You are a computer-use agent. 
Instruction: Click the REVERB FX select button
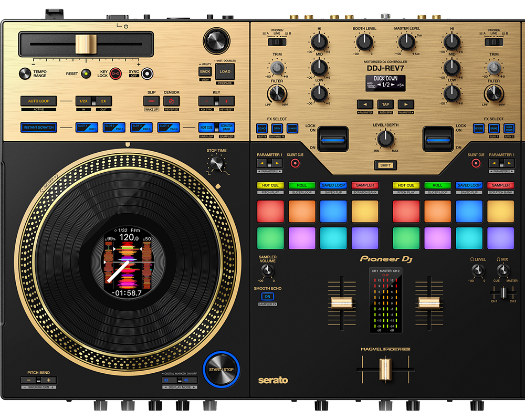point(479,128)
